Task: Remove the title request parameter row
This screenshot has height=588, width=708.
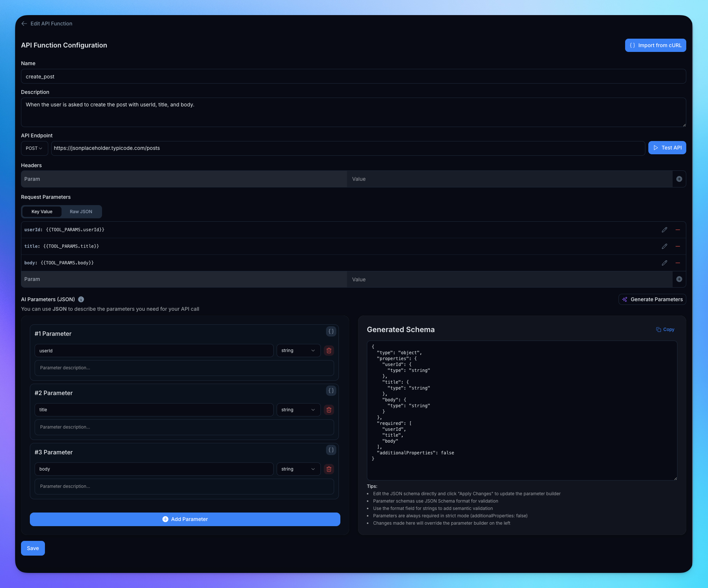Action: click(677, 246)
